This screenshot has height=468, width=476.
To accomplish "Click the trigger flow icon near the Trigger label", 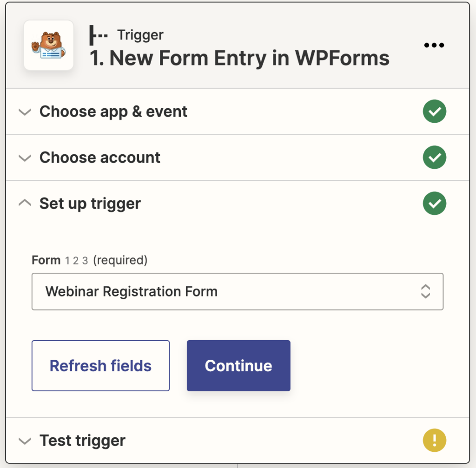I will (x=98, y=34).
